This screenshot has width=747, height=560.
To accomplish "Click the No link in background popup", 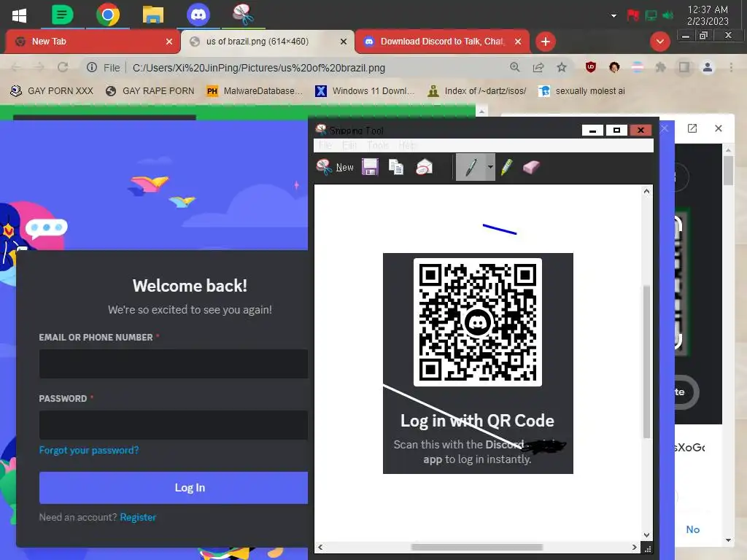I will [693, 529].
